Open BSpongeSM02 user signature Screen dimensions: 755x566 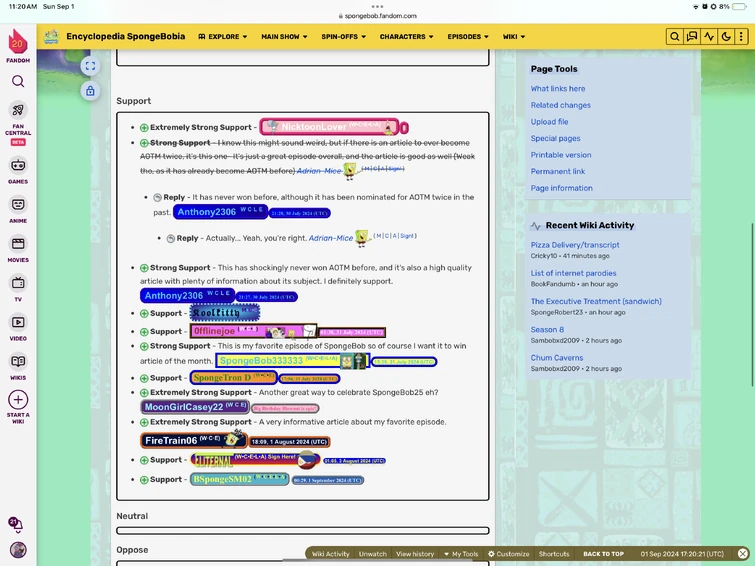coord(239,479)
